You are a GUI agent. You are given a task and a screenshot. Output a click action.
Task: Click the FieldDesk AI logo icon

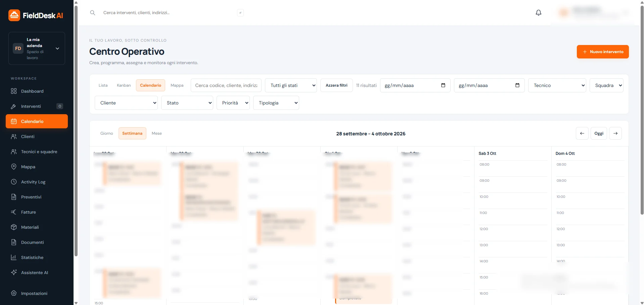tap(14, 15)
